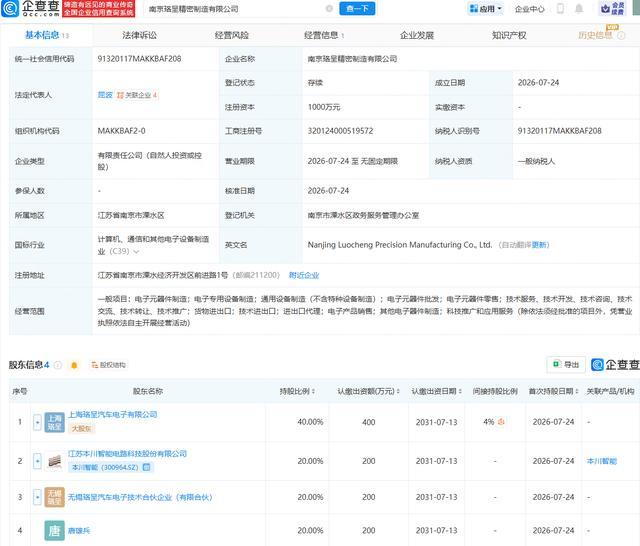Select the 基本信息 tab
Viewport: 640px width, 546px height.
click(x=47, y=35)
